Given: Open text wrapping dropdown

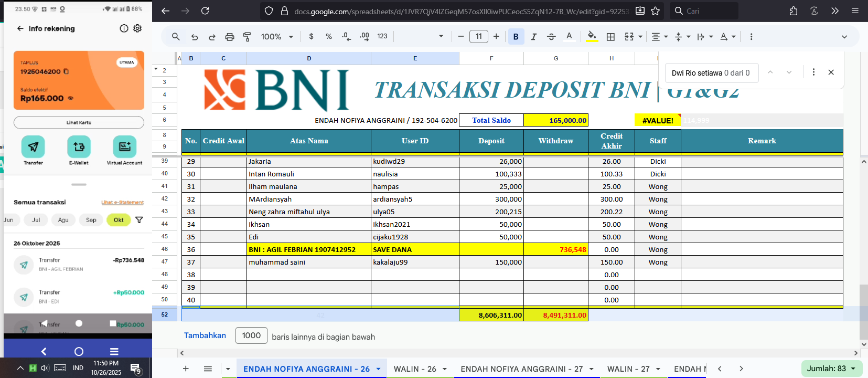Looking at the screenshot, I should click(705, 37).
